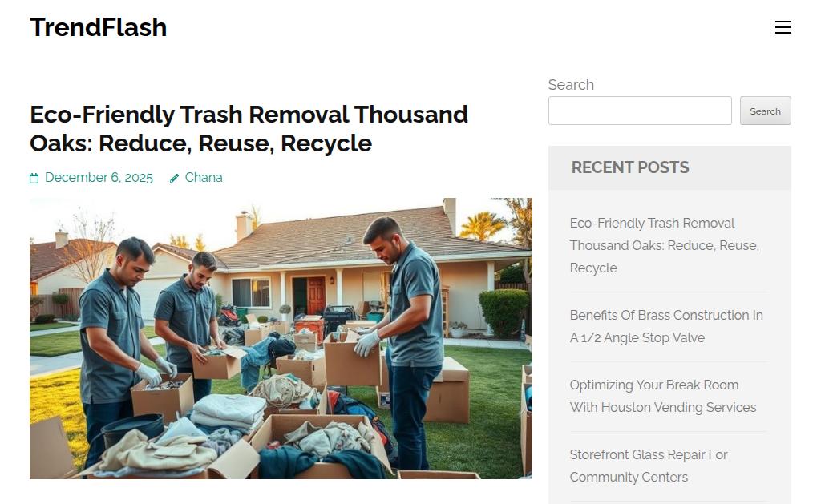
Task: Open Optimizing Your Break Room post
Action: [x=663, y=396]
